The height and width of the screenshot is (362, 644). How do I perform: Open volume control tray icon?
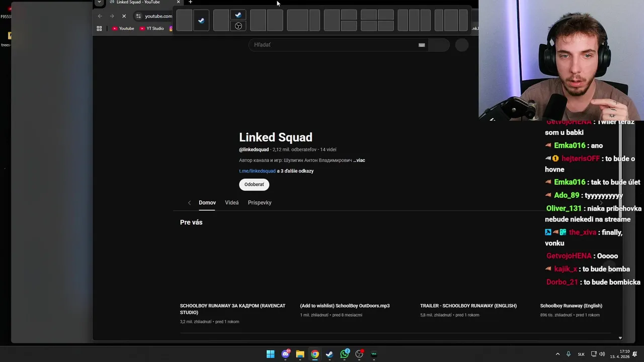[x=602, y=354]
